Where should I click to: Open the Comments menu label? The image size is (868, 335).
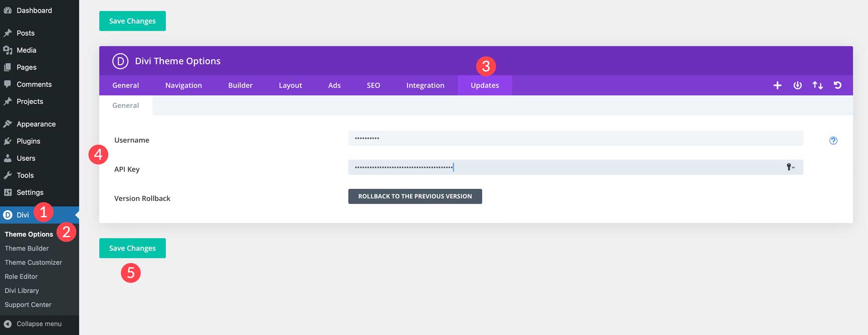(34, 84)
